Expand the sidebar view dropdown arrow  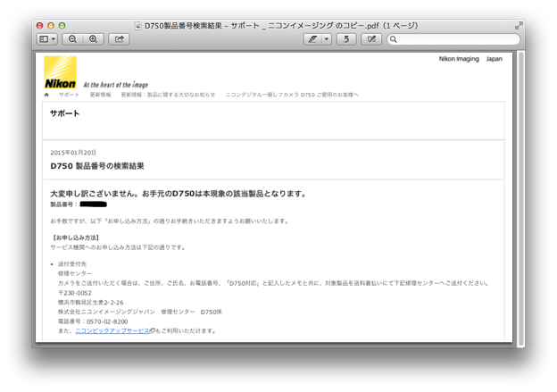(x=53, y=39)
